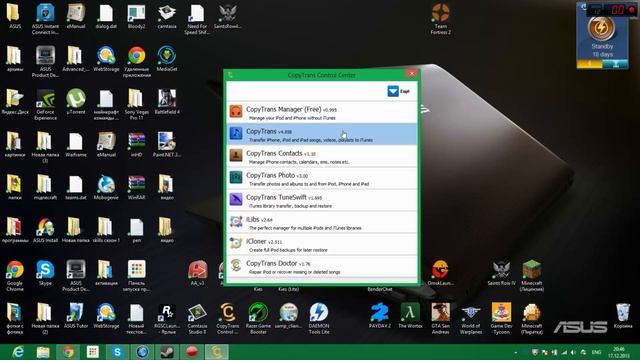Image resolution: width=640 pixels, height=360 pixels.
Task: Select the Paint.NET desktop shortcut
Action: (167, 145)
